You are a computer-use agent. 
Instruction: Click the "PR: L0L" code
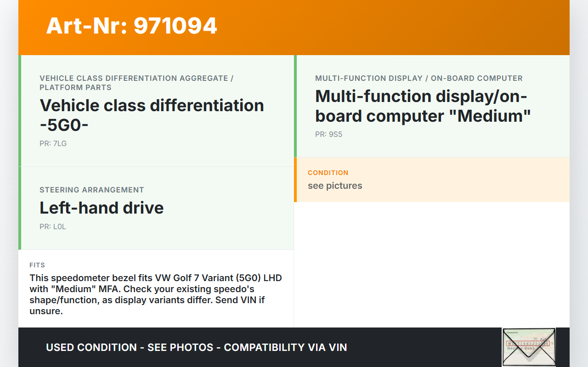tap(53, 226)
